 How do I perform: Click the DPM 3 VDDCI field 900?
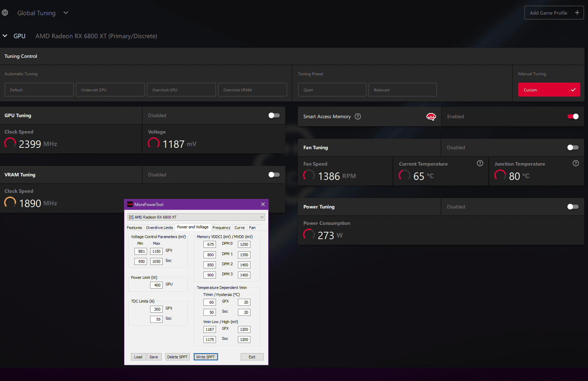210,275
